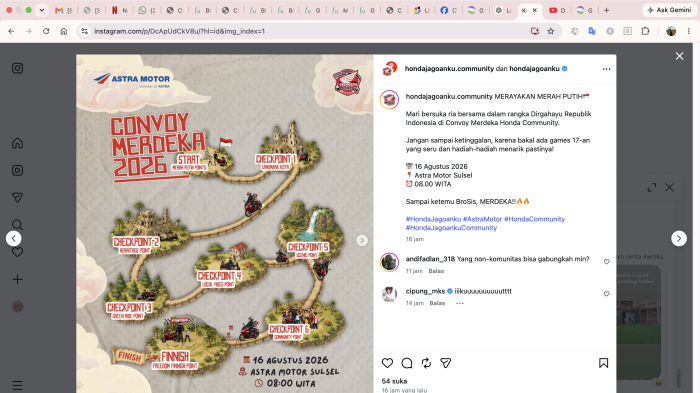700x393 pixels.
Task: Save the post with bookmark icon
Action: click(x=604, y=363)
